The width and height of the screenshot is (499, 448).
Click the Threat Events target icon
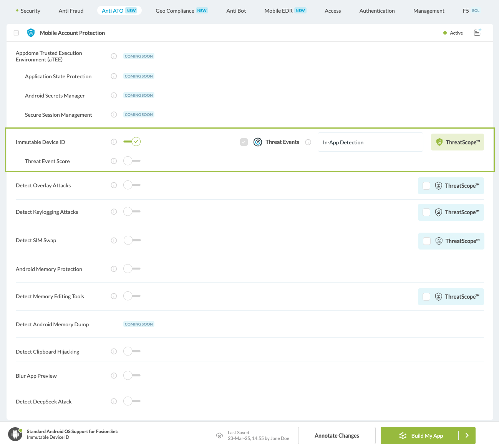coord(257,142)
